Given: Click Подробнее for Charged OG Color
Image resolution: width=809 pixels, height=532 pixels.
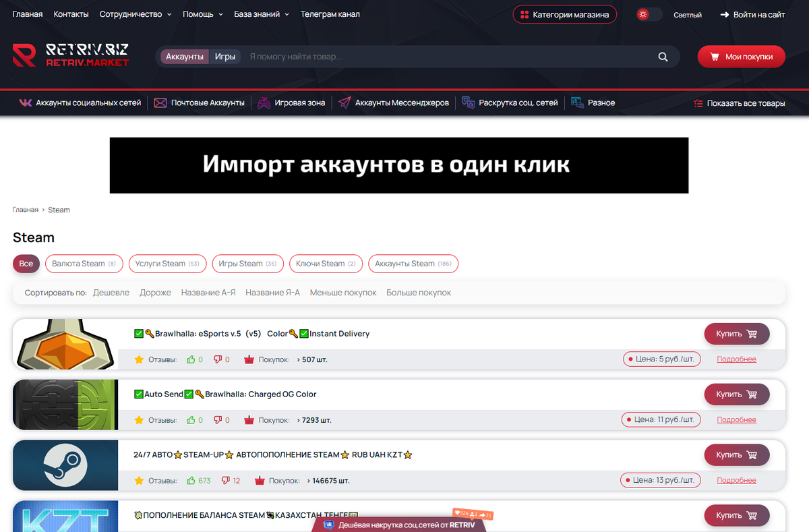Looking at the screenshot, I should point(736,420).
